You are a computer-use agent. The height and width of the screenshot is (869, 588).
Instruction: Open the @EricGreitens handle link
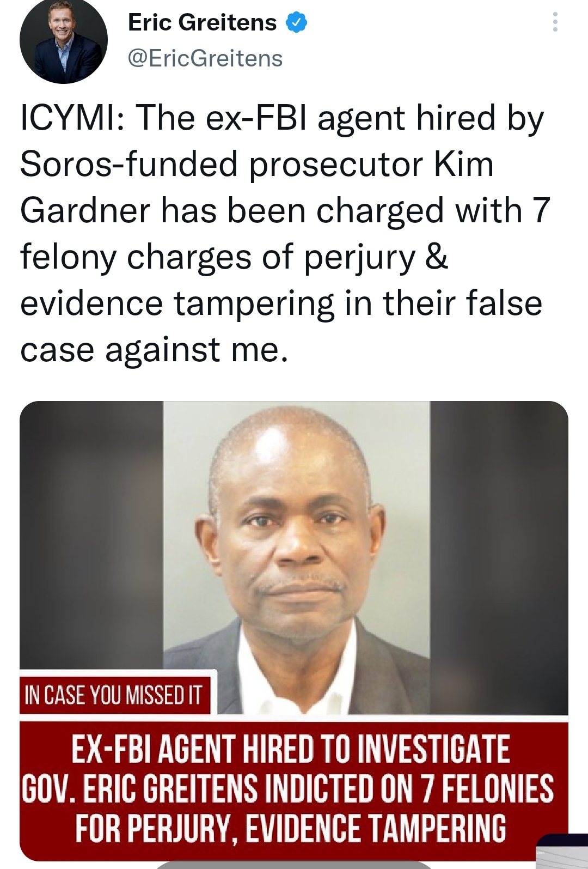(205, 58)
